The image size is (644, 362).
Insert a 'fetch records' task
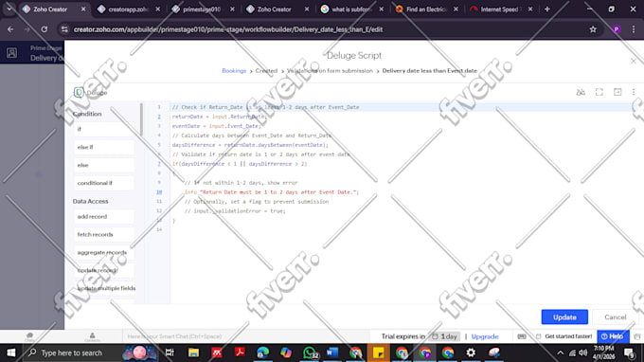click(x=104, y=235)
